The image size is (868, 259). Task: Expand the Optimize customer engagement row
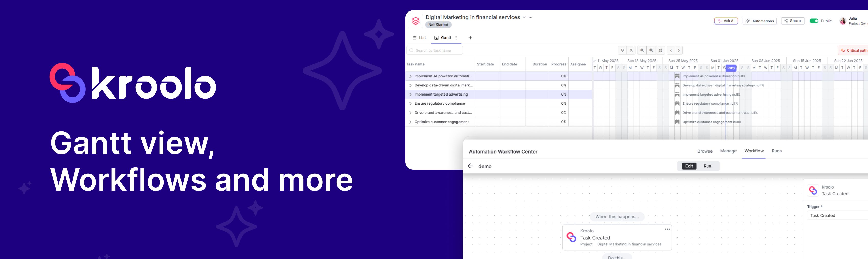(410, 122)
